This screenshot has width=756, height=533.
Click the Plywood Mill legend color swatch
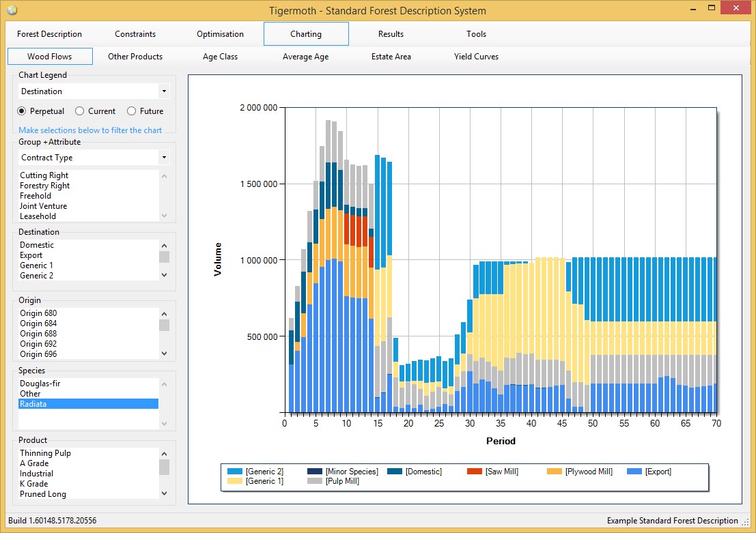click(x=555, y=472)
